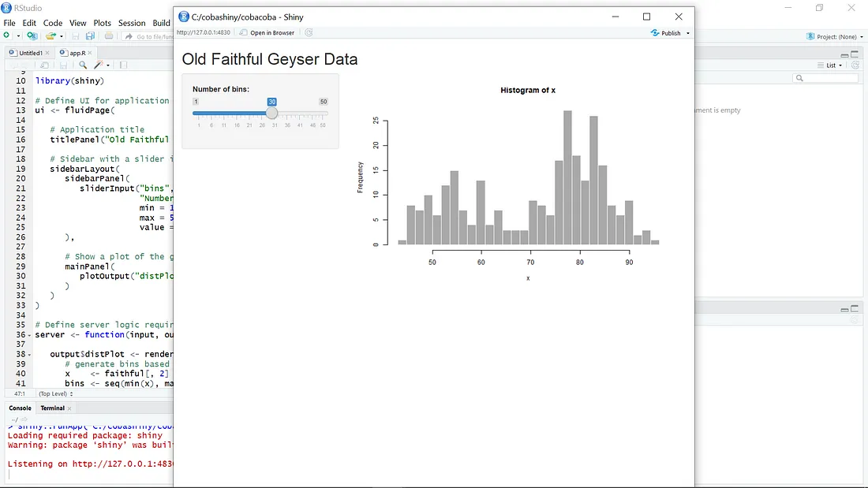
Task: Open the new file dropdown arrow
Action: (x=18, y=35)
